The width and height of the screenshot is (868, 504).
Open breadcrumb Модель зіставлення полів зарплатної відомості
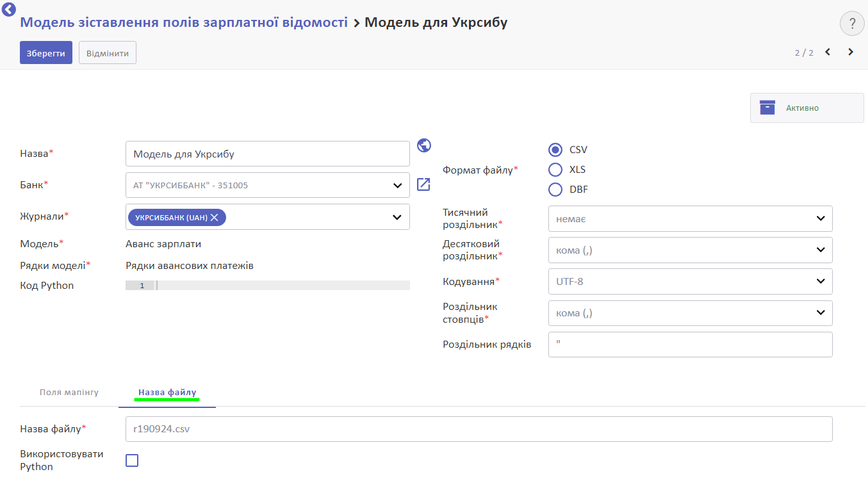pyautogui.click(x=184, y=22)
